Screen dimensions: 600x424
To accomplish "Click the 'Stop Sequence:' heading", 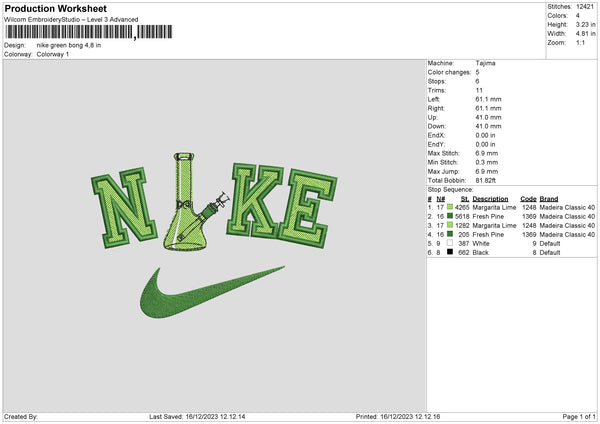I will pos(450,190).
